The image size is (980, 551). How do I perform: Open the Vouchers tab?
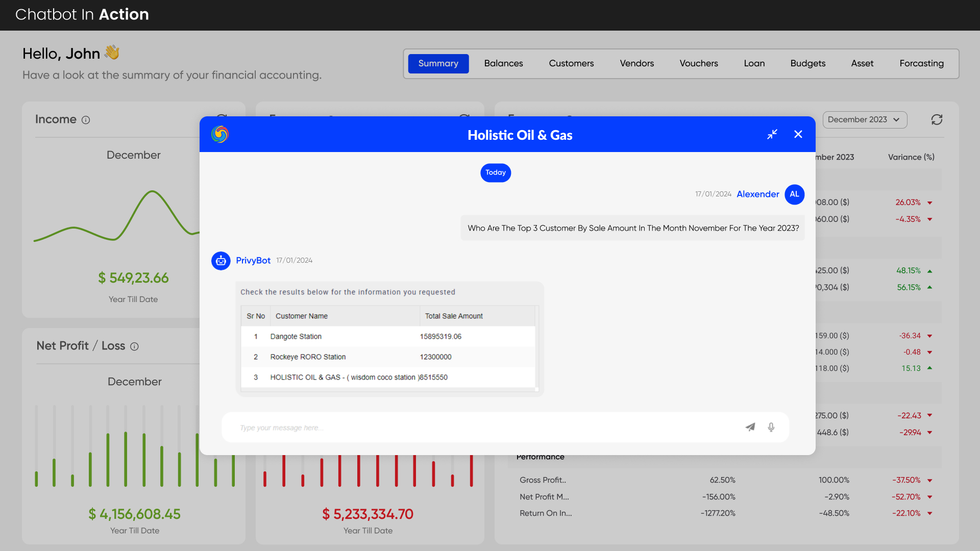pos(698,63)
